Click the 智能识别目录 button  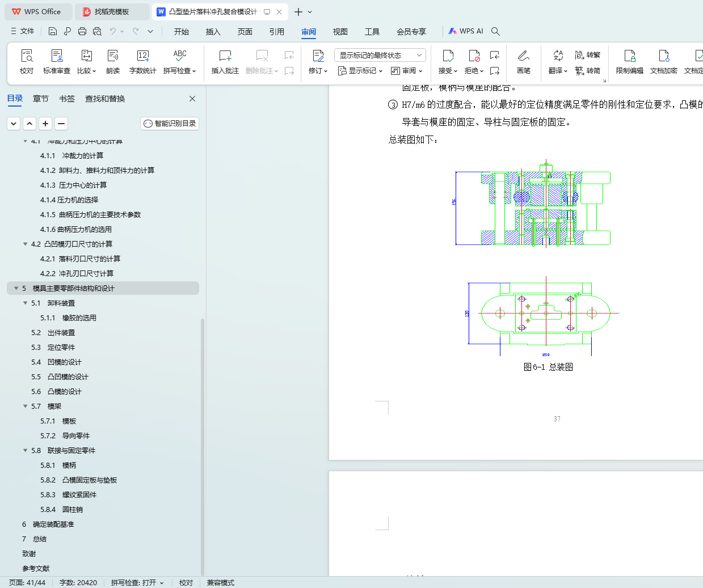click(x=170, y=123)
